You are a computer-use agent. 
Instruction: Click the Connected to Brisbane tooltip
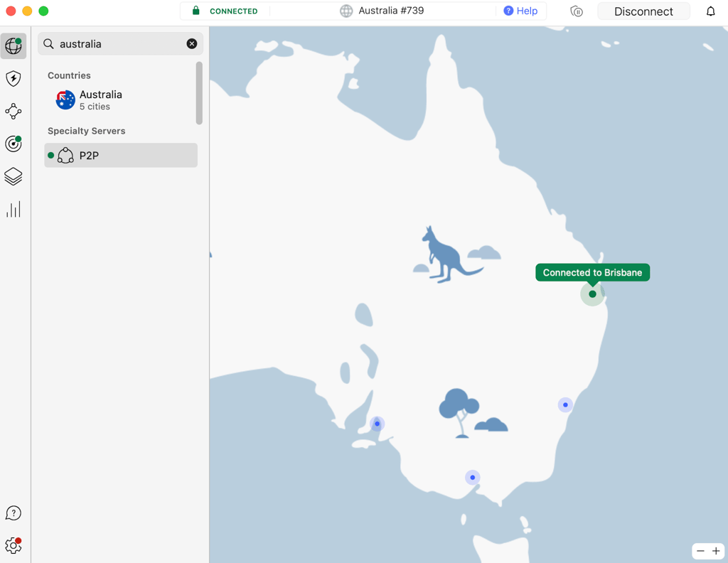coord(592,272)
